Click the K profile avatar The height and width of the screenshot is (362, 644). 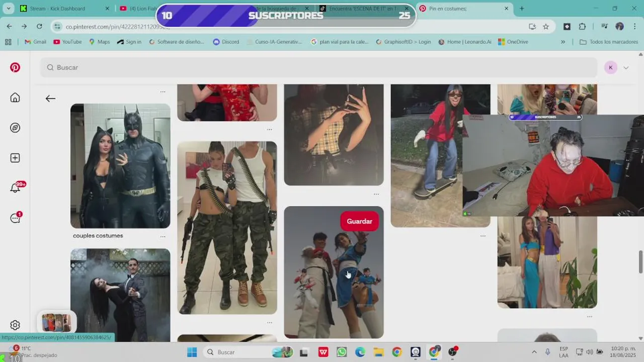[x=610, y=67]
